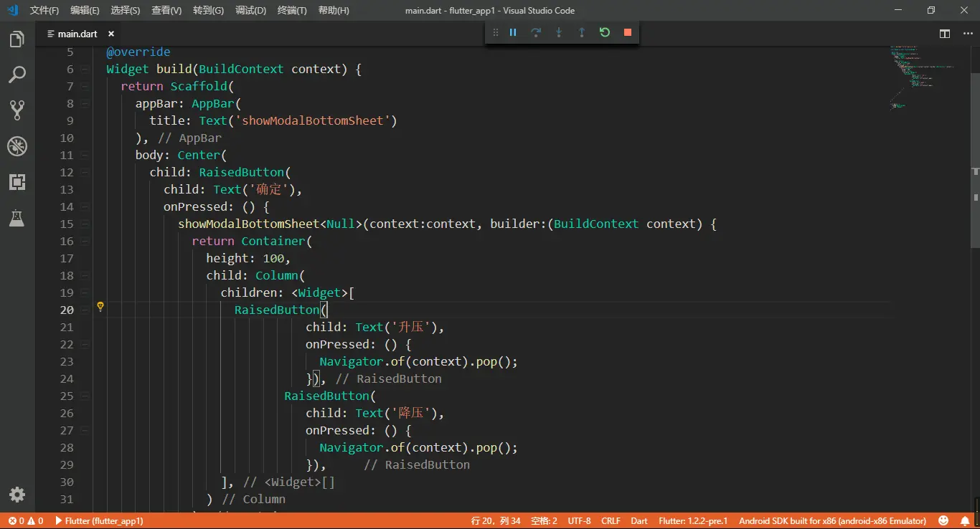This screenshot has height=529, width=980.
Task: Collapse the Container fold at line 16
Action: pyautogui.click(x=85, y=242)
